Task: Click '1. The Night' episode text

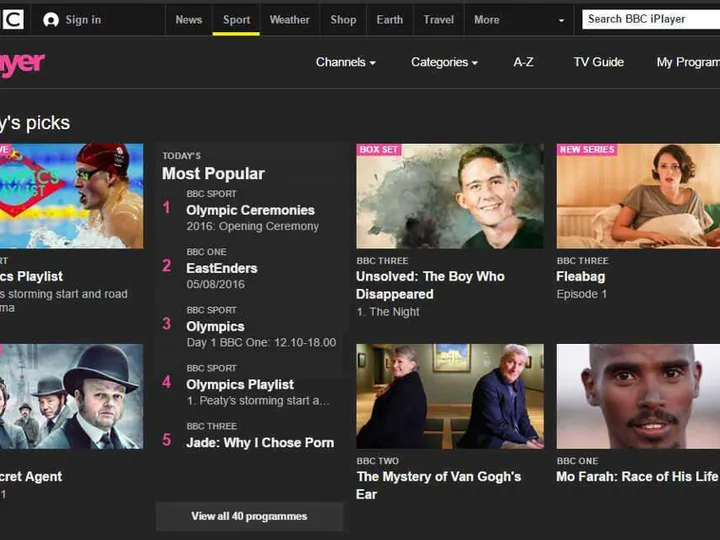Action: (x=388, y=312)
